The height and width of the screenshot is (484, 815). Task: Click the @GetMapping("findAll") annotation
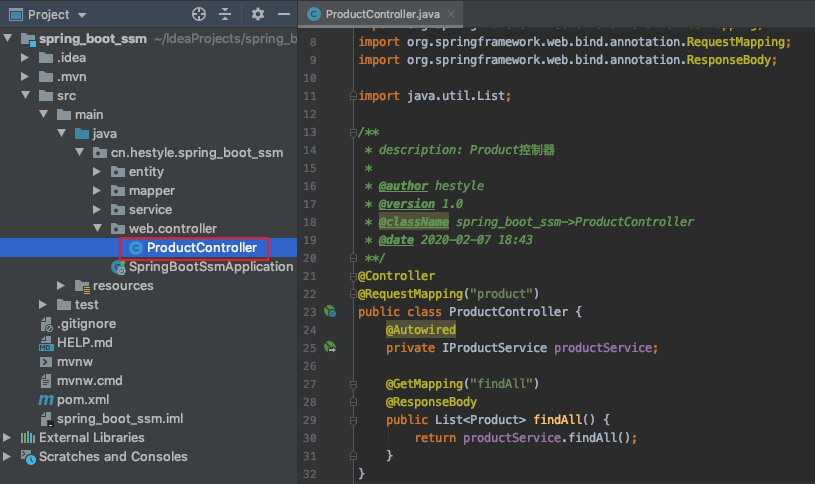pyautogui.click(x=463, y=384)
